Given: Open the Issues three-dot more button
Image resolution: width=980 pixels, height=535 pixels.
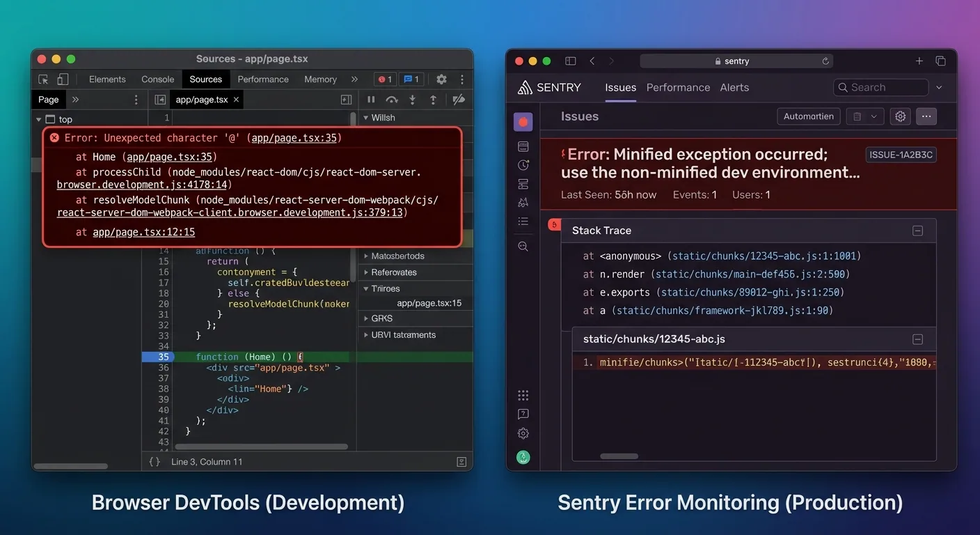Looking at the screenshot, I should click(926, 116).
